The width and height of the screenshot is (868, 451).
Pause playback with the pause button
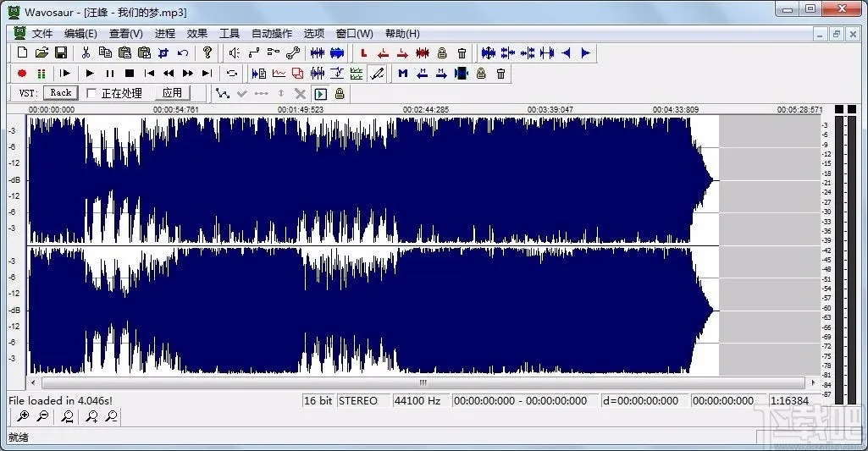coord(109,73)
